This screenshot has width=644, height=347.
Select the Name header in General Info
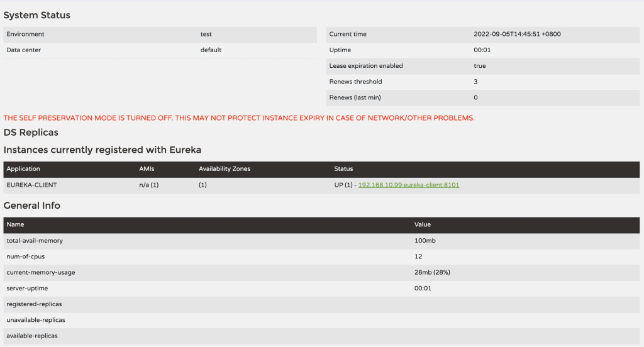[15, 224]
